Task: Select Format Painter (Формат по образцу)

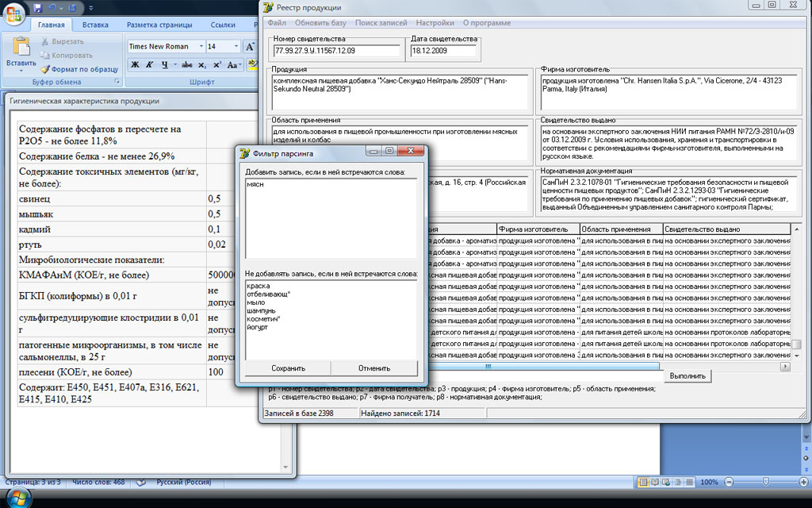Action: point(79,69)
